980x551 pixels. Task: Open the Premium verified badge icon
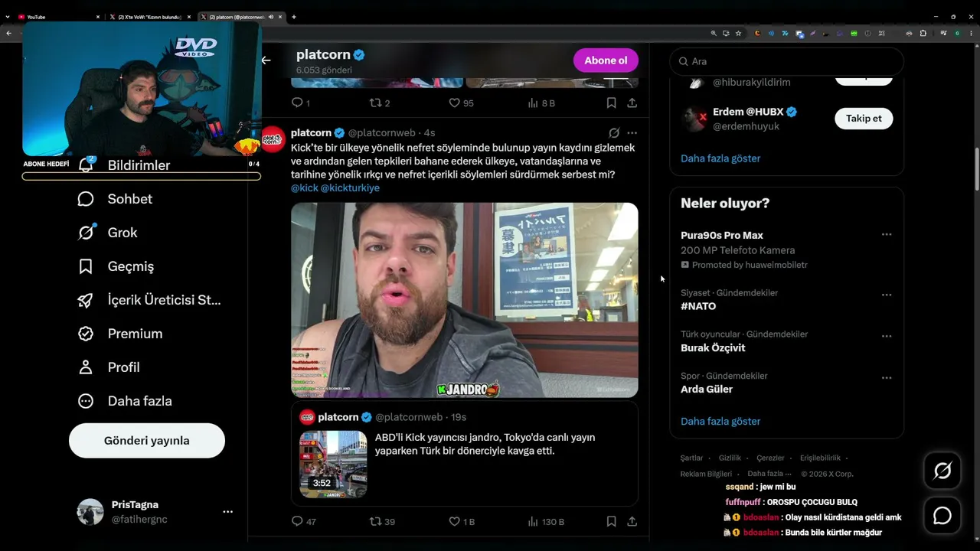pos(86,334)
